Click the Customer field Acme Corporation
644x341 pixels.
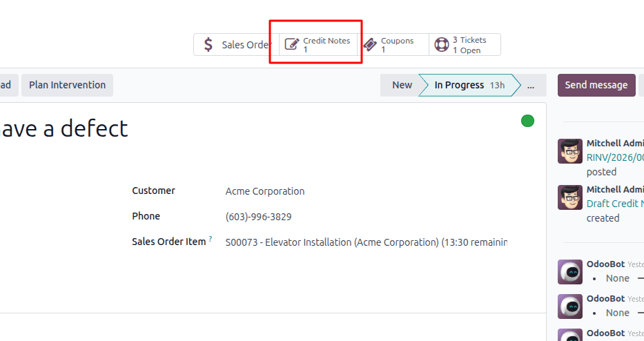(x=265, y=191)
